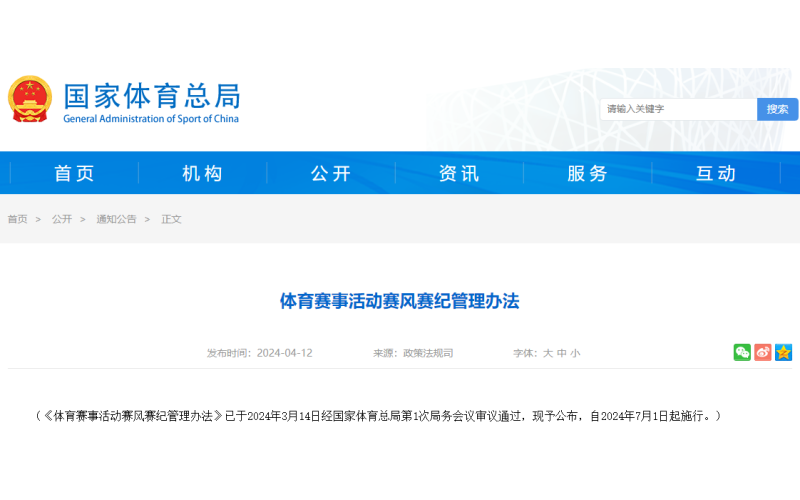Open the 机构 navigation menu item
This screenshot has width=800, height=500.
click(x=203, y=173)
